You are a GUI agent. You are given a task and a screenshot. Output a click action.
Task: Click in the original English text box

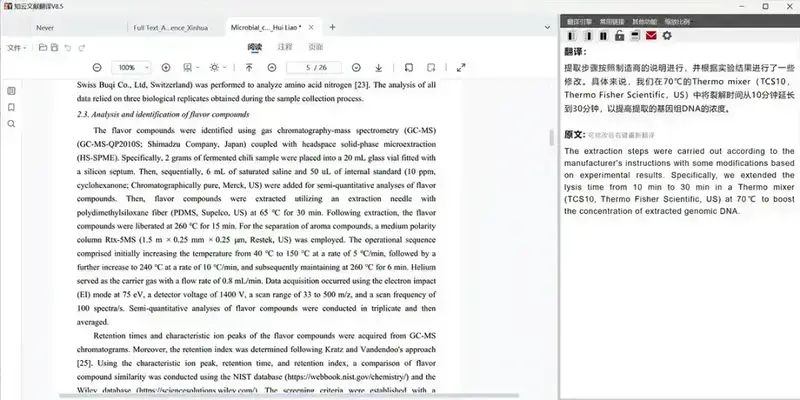(x=679, y=181)
